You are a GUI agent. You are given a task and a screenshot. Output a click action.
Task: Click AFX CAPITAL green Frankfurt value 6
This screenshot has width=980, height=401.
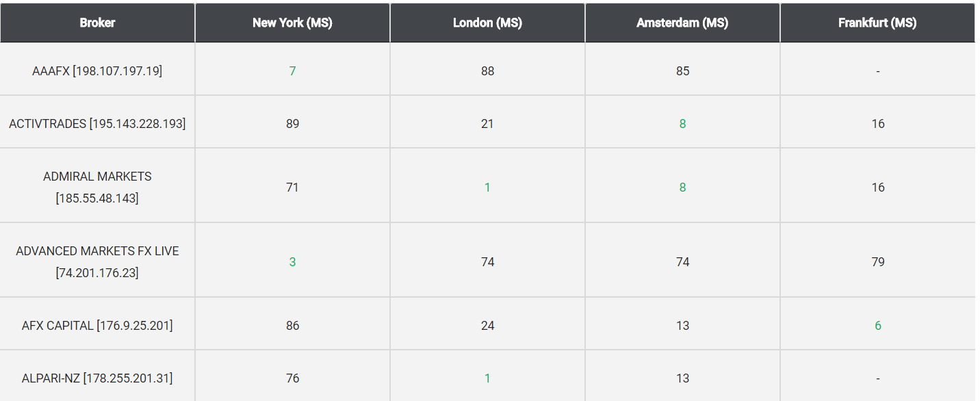[877, 325]
